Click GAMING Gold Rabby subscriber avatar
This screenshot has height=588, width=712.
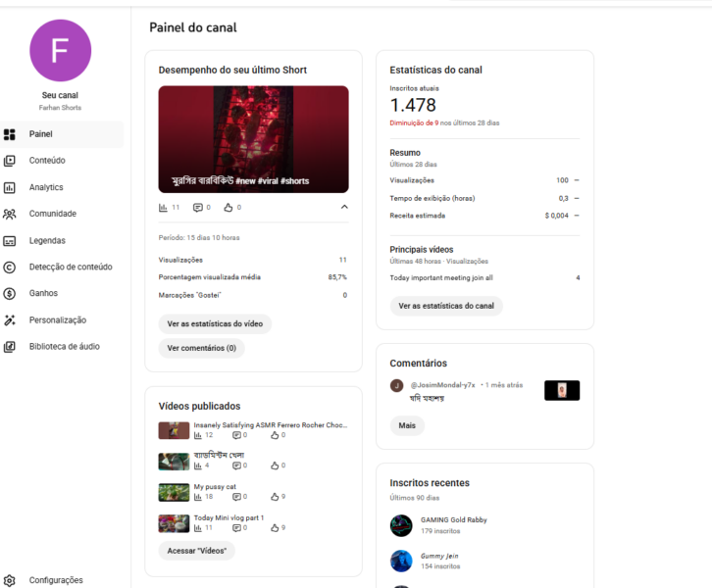click(401, 525)
